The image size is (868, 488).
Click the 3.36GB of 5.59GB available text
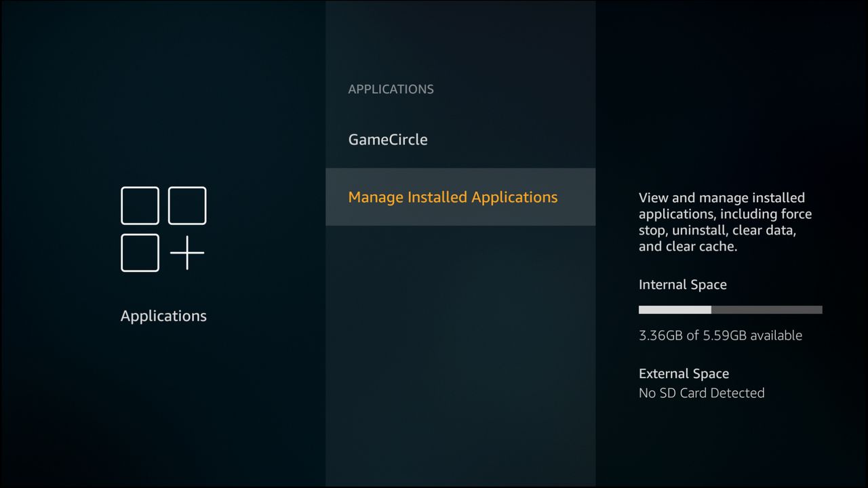tap(720, 335)
